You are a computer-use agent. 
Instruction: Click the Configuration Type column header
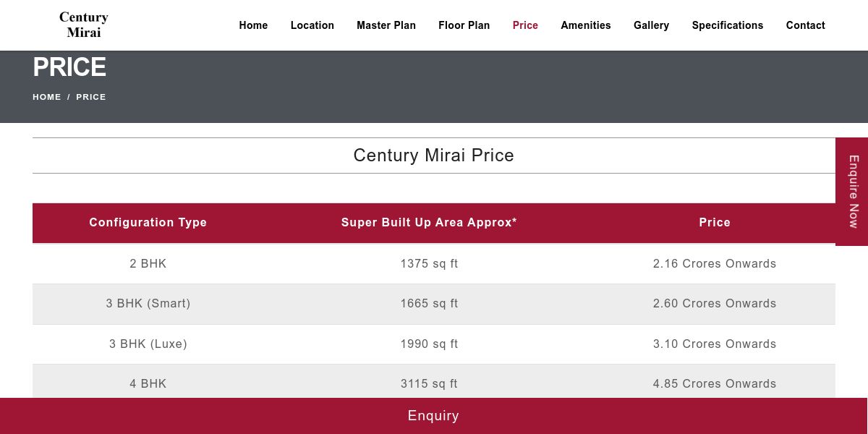[x=148, y=223]
